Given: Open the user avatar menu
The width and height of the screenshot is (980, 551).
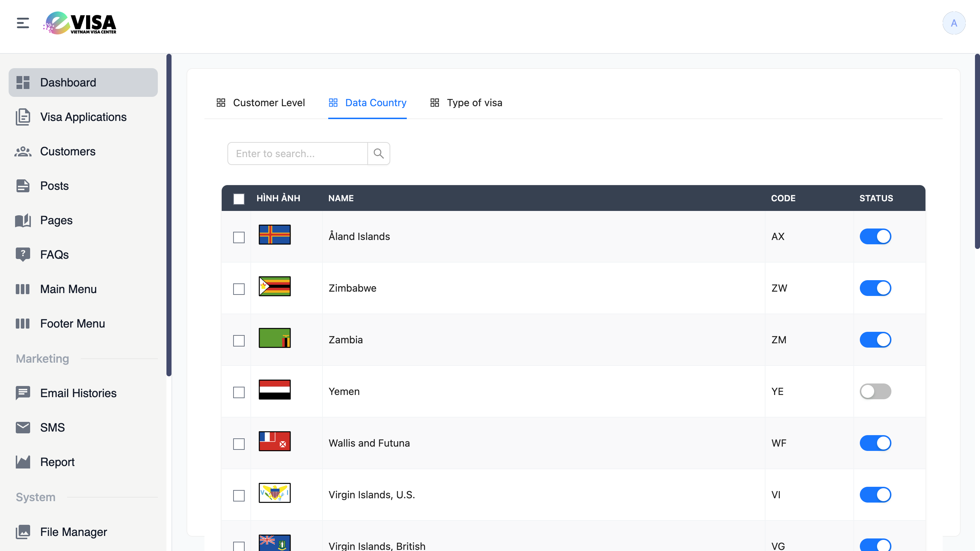Looking at the screenshot, I should pos(953,23).
